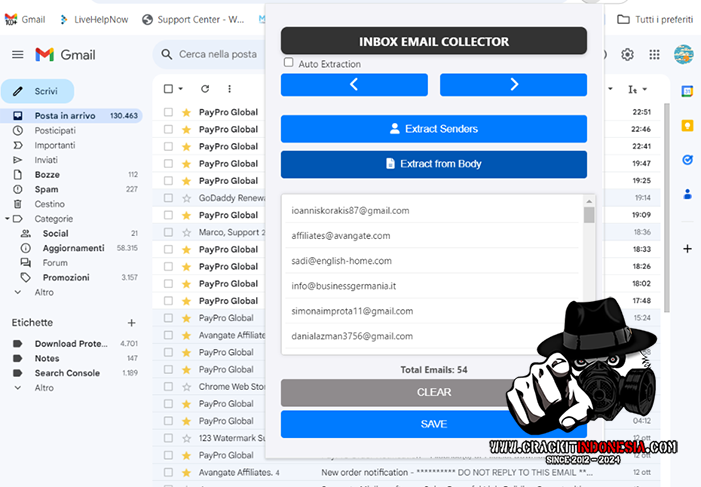
Task: Star the GoDaddy Renewal email
Action: [x=186, y=198]
